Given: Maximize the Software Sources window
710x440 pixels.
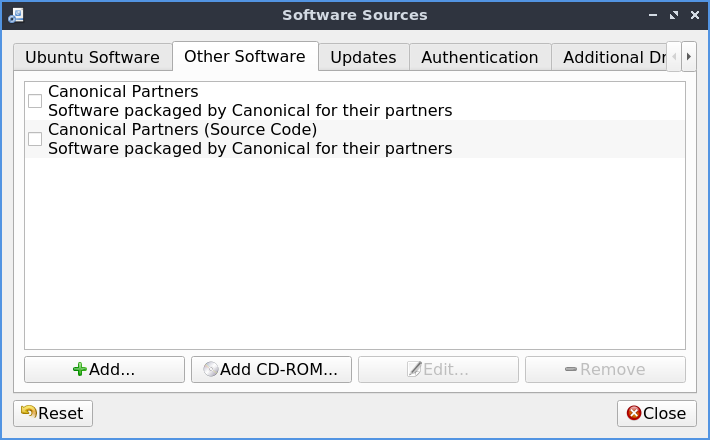Looking at the screenshot, I should 674,15.
